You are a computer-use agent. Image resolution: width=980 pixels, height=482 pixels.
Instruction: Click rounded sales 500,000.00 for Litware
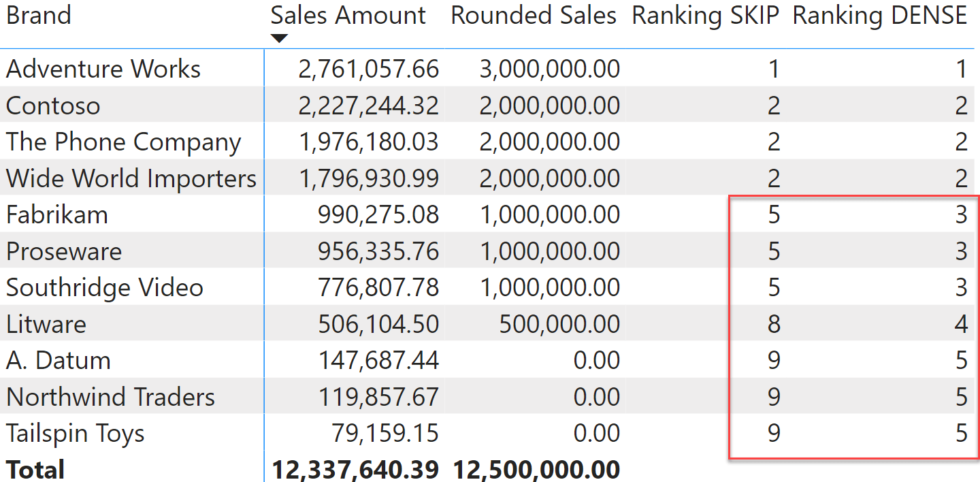(x=559, y=324)
